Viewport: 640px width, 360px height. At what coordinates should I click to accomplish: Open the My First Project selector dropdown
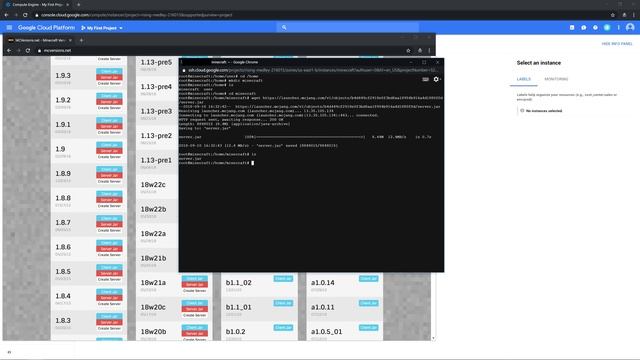coord(102,28)
